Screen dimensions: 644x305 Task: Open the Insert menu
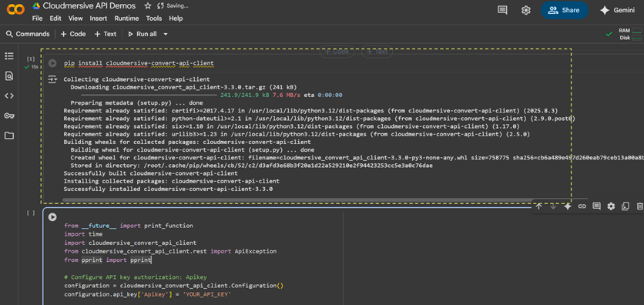99,18
